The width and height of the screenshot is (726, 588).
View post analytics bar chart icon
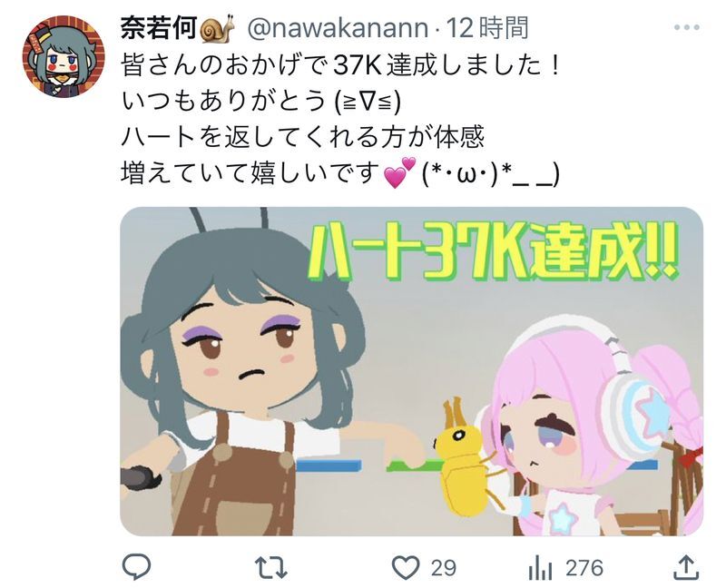pos(540,568)
